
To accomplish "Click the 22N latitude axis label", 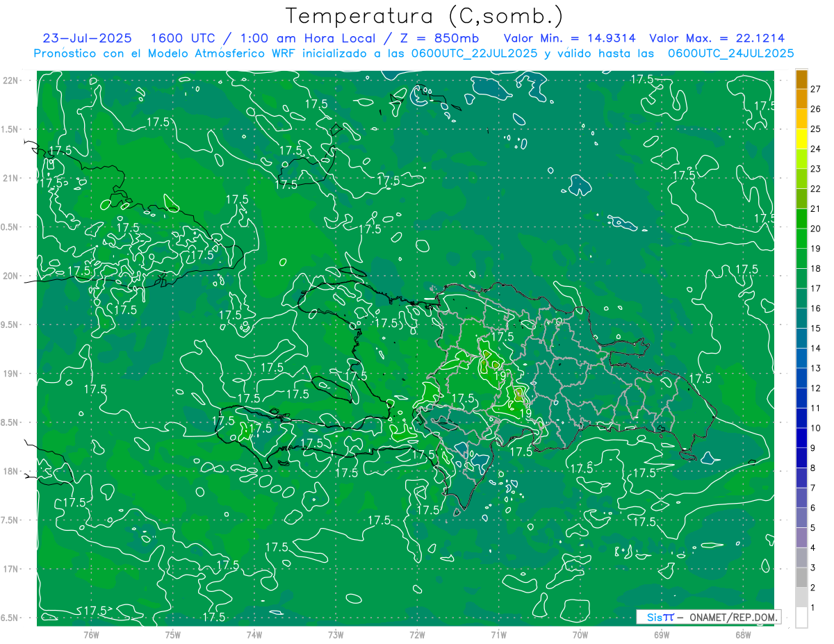I will 11,80.
